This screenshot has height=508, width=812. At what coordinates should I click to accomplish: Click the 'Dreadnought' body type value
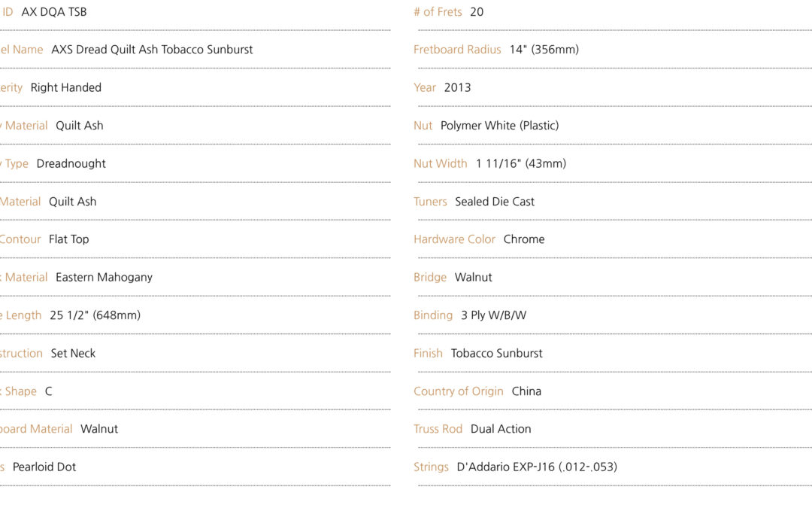(x=71, y=164)
